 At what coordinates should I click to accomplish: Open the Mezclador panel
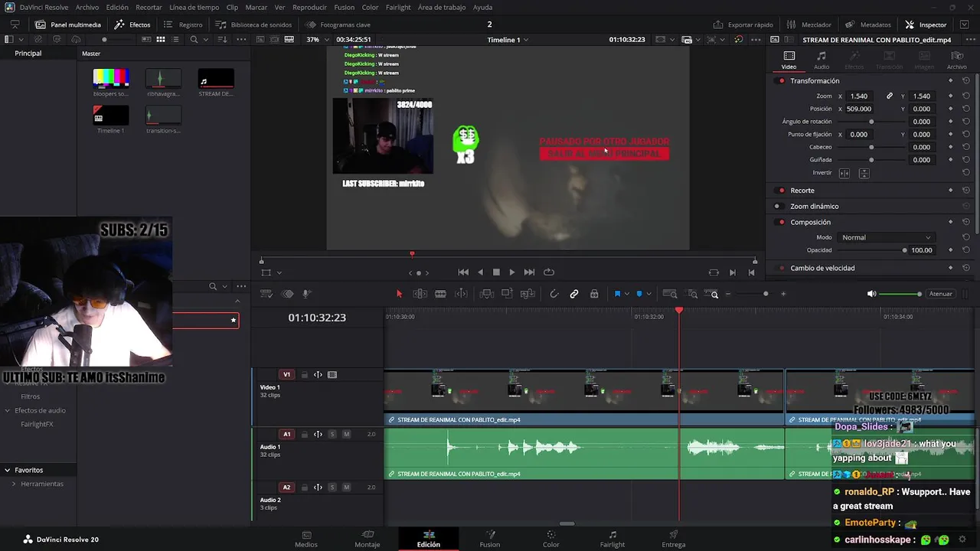(809, 24)
